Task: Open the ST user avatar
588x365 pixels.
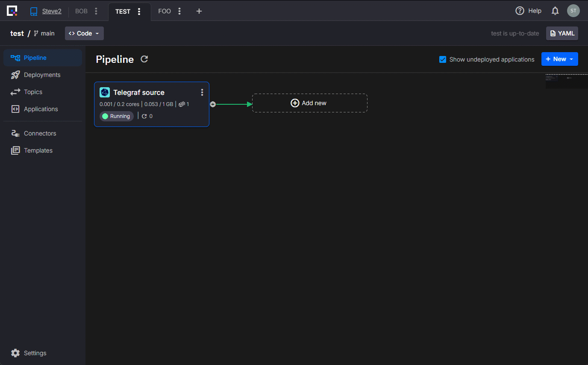Action: [573, 11]
